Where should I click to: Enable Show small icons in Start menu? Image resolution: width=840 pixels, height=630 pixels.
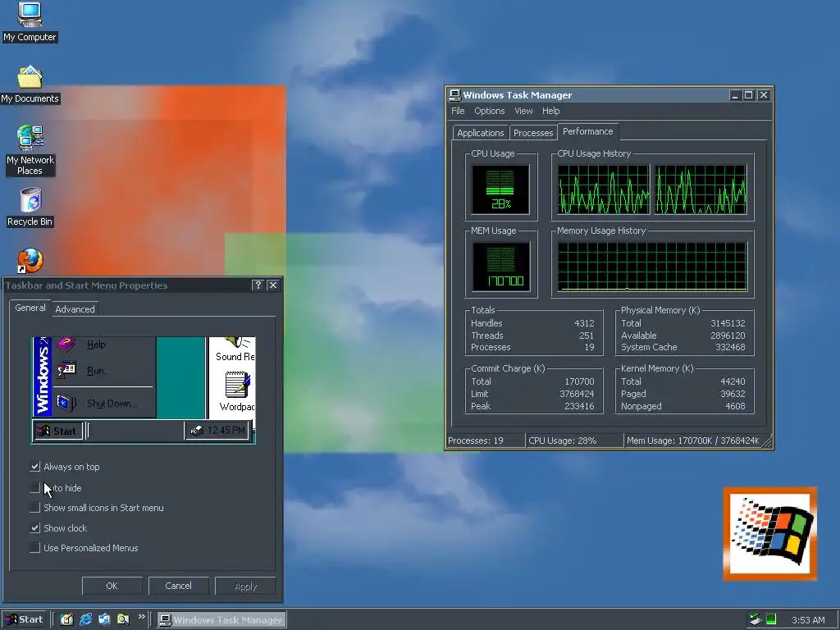pos(34,507)
